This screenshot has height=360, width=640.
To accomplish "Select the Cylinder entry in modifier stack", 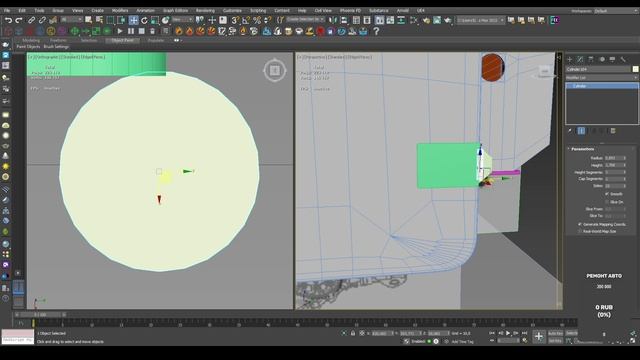I will [x=602, y=86].
